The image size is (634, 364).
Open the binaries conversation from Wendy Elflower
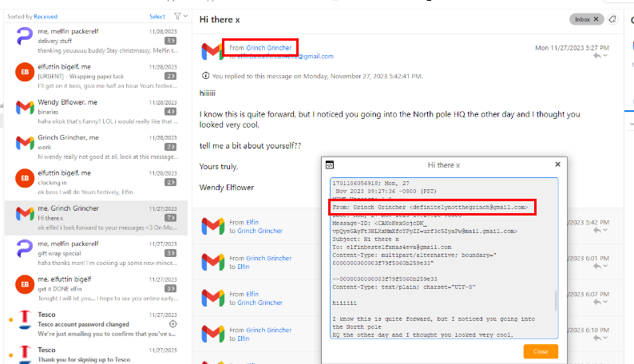point(96,112)
